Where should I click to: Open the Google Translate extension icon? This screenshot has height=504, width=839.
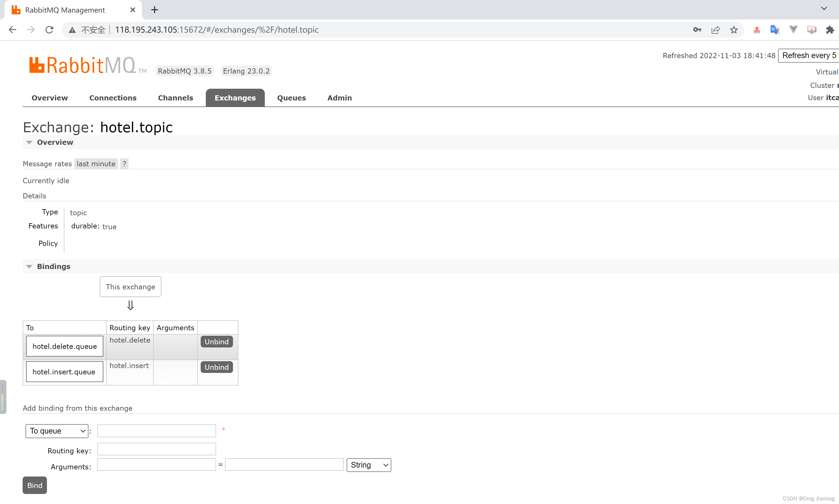(775, 30)
